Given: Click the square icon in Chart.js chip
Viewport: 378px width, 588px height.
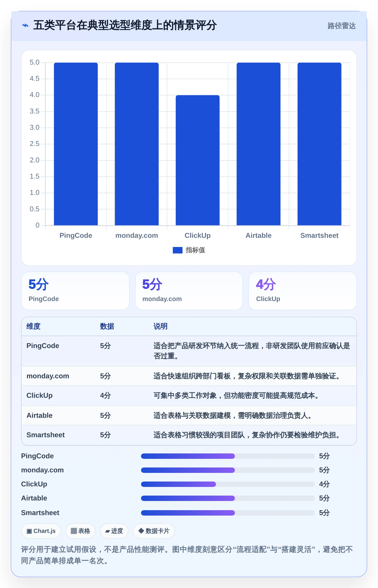Looking at the screenshot, I should pyautogui.click(x=29, y=531).
